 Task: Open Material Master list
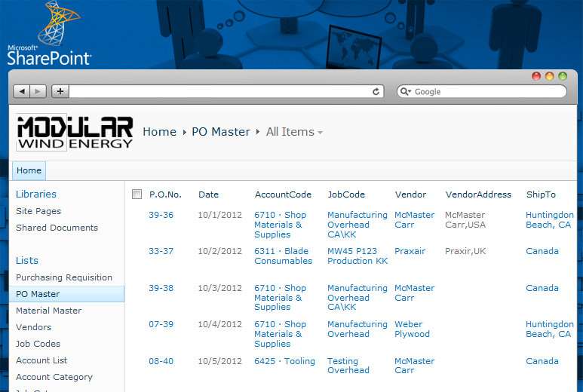pos(49,311)
